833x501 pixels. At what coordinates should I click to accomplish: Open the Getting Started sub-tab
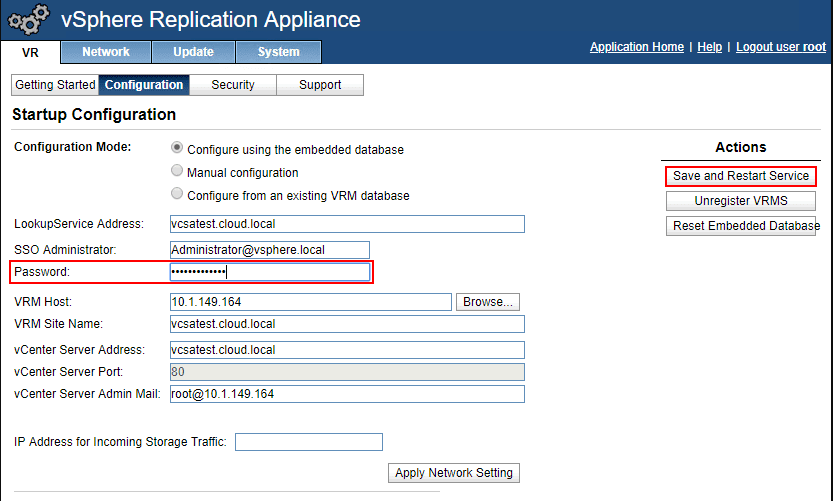[55, 85]
